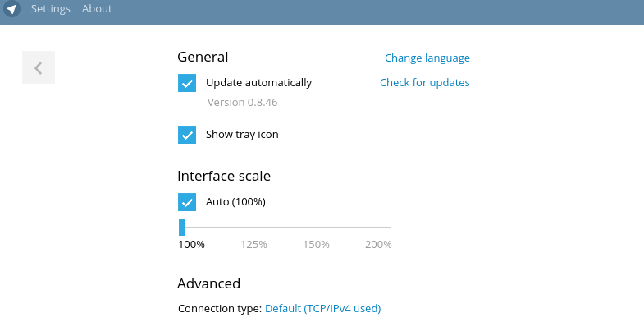Click the interface scale slider track middle
Viewport: 644px width, 336px height.
(x=285, y=228)
